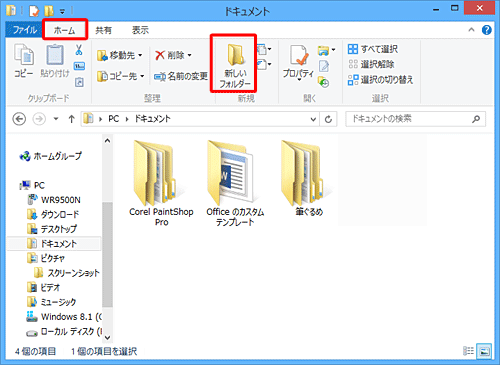
Task: Click ドキュメント breadcrumb in address bar
Action: (x=152, y=119)
